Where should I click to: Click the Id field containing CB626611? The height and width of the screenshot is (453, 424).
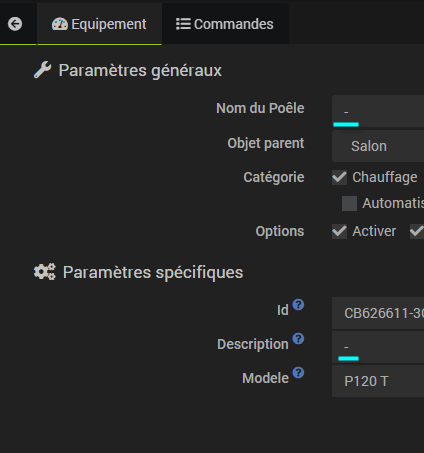coord(378,313)
